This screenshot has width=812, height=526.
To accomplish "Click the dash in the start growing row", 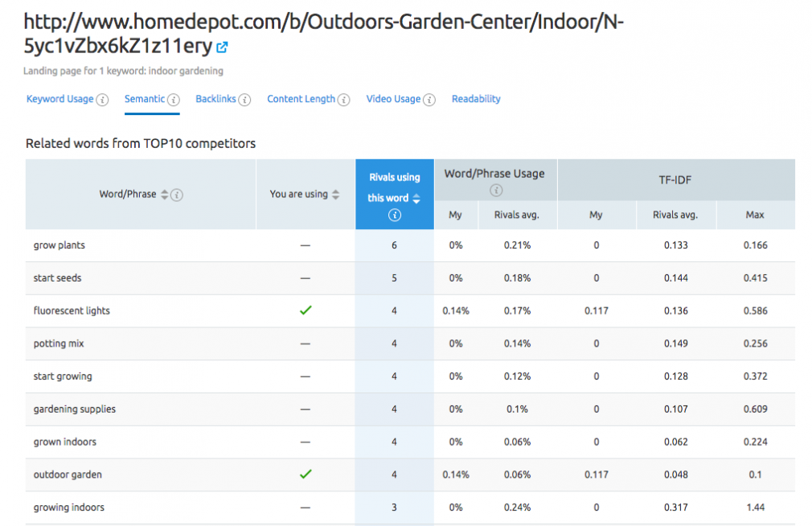I will point(306,376).
